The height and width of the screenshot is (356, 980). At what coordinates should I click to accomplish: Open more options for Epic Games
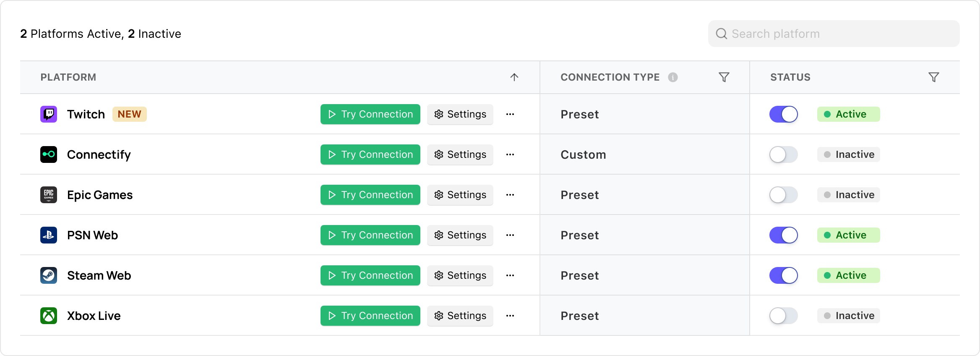pyautogui.click(x=510, y=195)
